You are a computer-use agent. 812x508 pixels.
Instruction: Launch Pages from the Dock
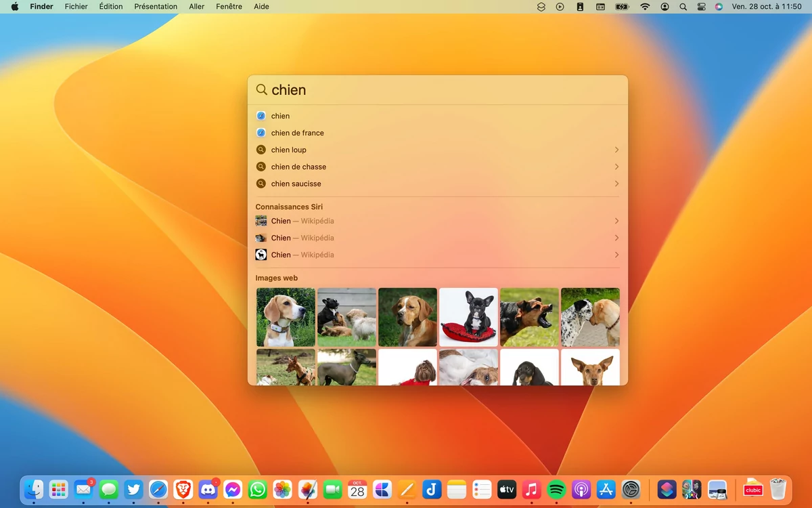pyautogui.click(x=407, y=489)
